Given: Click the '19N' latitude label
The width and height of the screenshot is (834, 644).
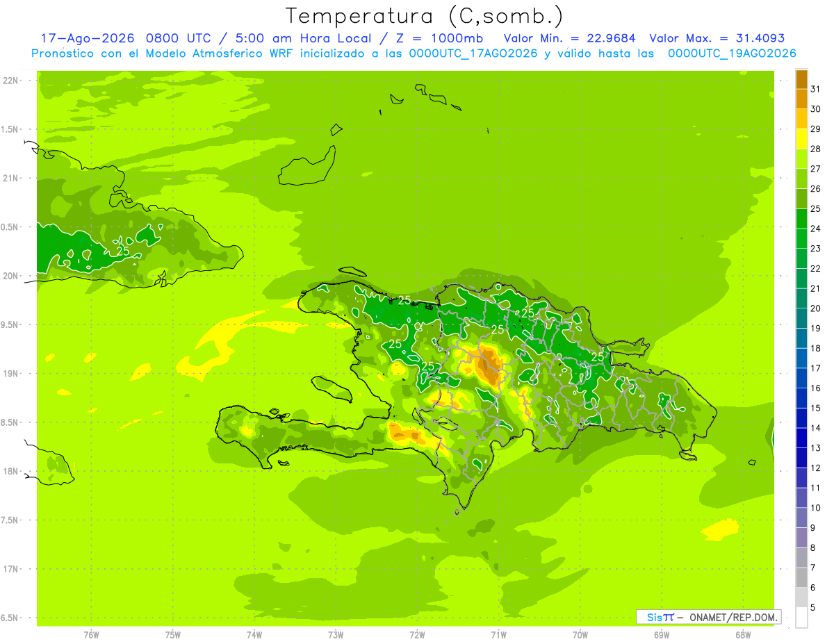Looking at the screenshot, I should click(11, 373).
